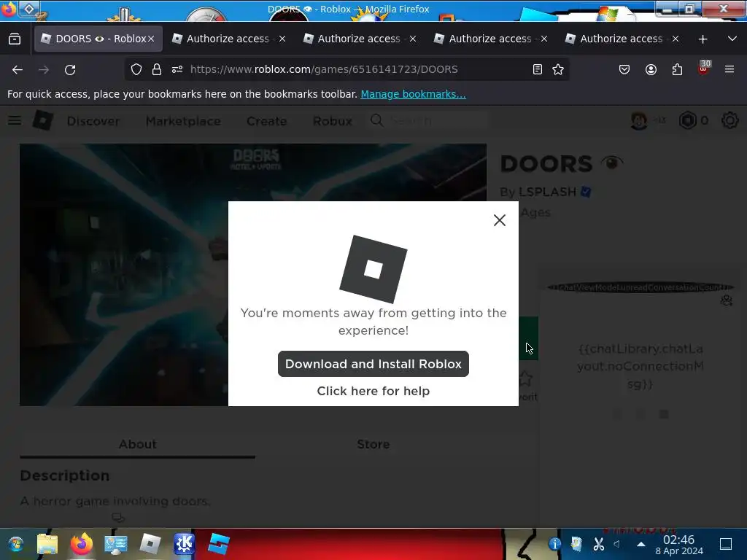This screenshot has height=560, width=747.
Task: Open the Robux menu item
Action: (x=333, y=122)
